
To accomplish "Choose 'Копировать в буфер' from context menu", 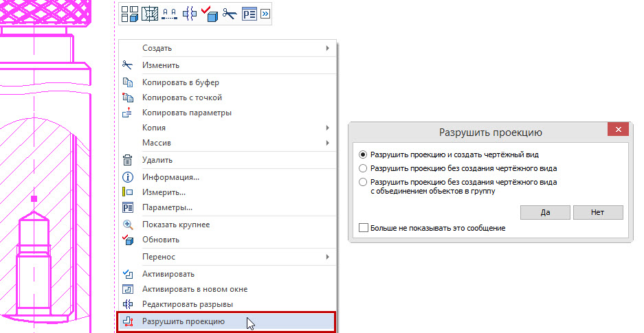I will click(x=181, y=82).
